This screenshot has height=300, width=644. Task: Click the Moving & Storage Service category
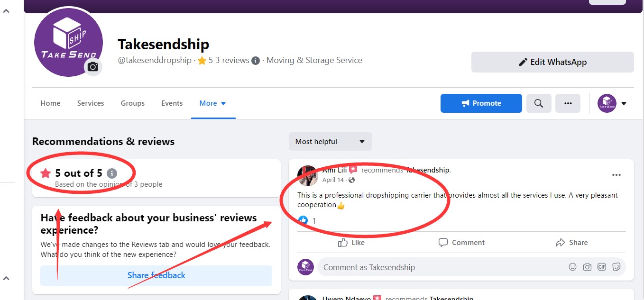[314, 61]
